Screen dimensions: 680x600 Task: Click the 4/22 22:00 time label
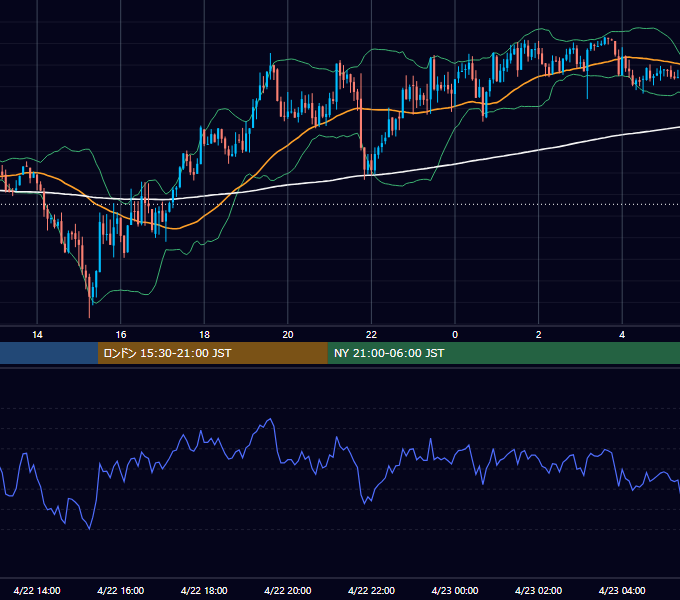click(x=371, y=590)
